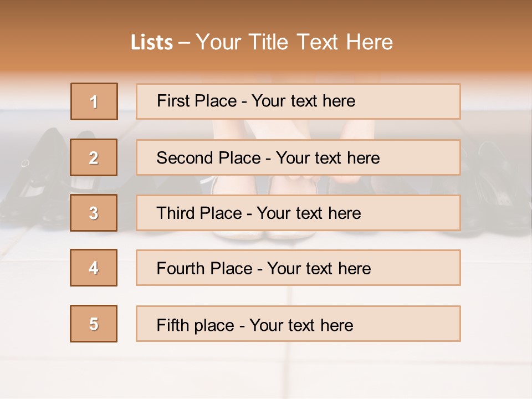Viewport: 532px width, 399px height.
Task: Click the empty tile floor beneath list
Action: pyautogui.click(x=265, y=370)
